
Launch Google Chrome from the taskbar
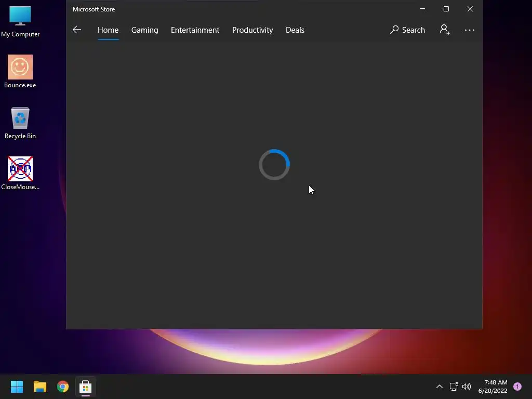[63, 387]
